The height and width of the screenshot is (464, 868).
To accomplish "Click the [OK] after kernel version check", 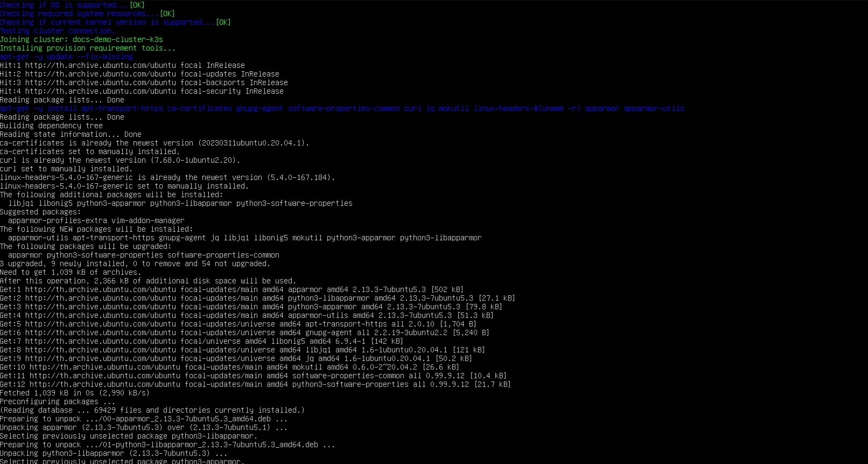I will click(x=223, y=22).
